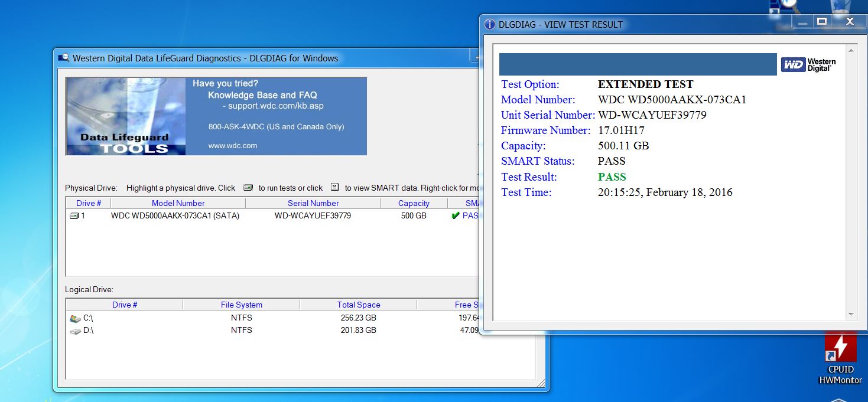The width and height of the screenshot is (868, 402).
Task: Click the result pane scroll up arrow
Action: (x=851, y=50)
